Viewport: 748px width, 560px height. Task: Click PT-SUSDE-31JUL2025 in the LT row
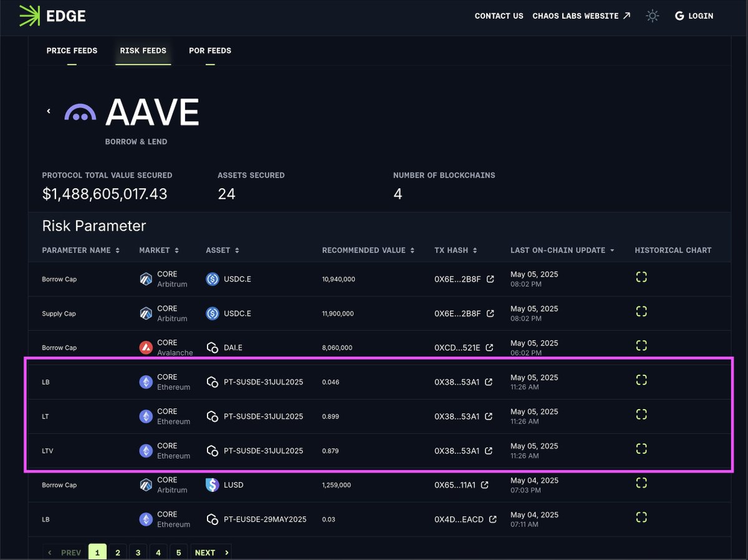tap(264, 417)
